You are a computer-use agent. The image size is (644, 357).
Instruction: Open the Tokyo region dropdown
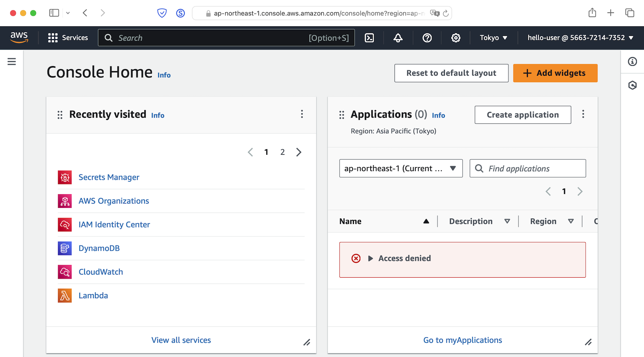tap(493, 38)
